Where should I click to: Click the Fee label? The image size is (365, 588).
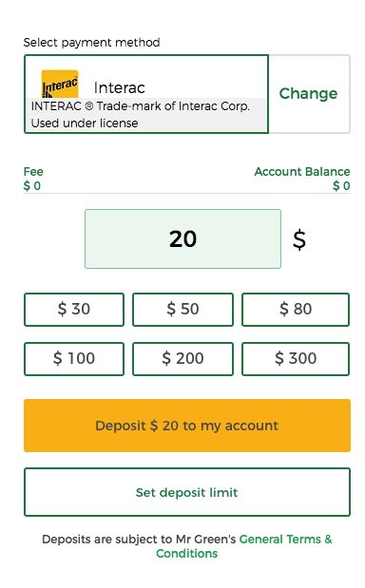click(33, 172)
